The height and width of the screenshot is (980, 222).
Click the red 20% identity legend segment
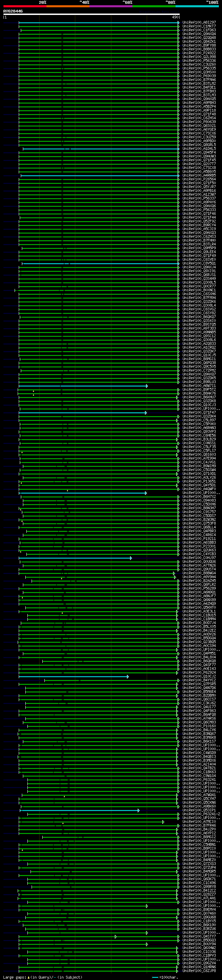pos(25,6)
